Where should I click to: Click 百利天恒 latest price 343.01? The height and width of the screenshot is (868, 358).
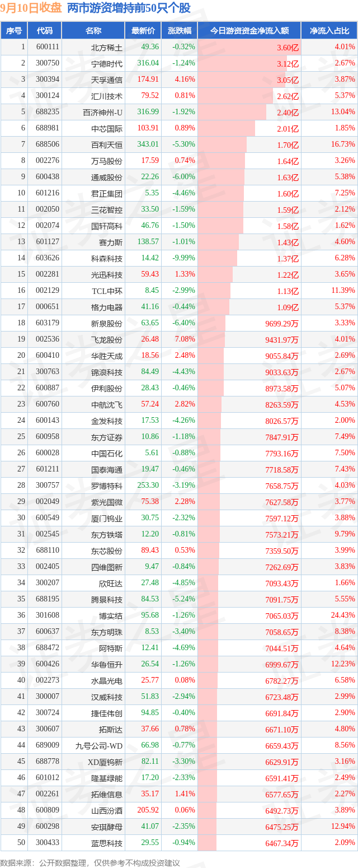click(x=148, y=144)
